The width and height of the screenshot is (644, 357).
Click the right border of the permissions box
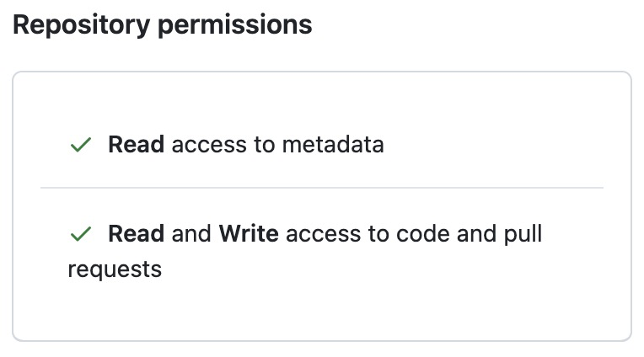[x=631, y=206]
